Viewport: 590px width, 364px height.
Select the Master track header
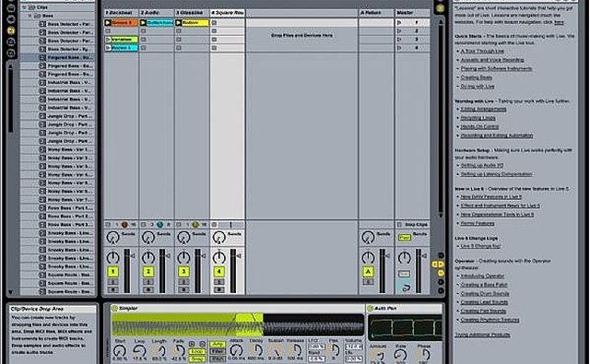coord(412,13)
